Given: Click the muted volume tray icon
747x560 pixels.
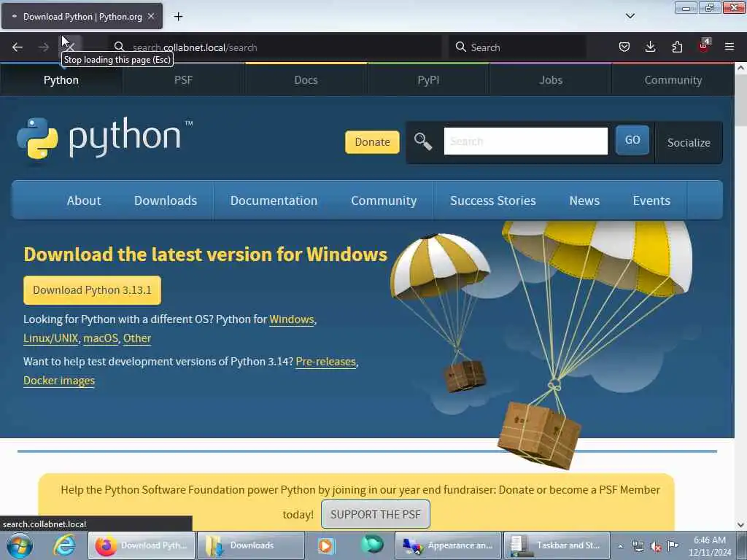Looking at the screenshot, I should click(656, 547).
